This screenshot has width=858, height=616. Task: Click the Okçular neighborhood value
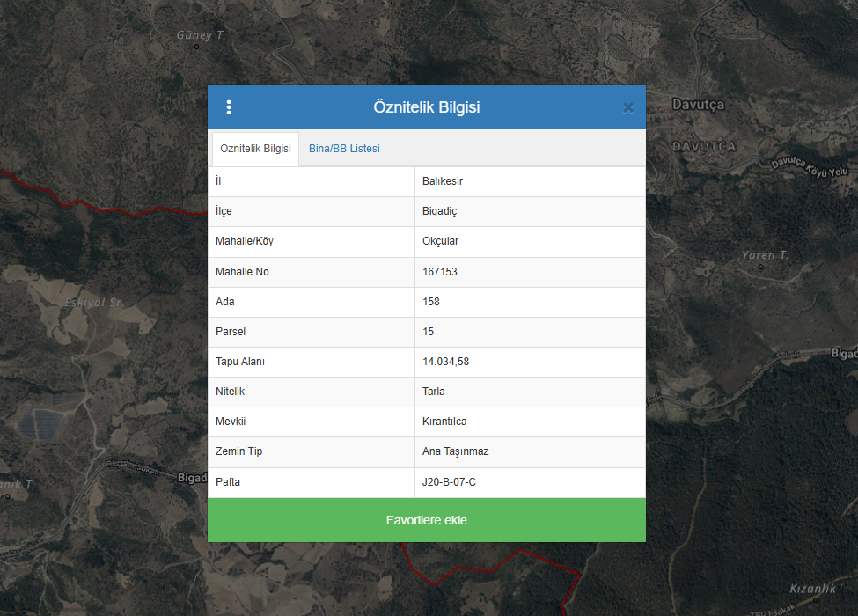(440, 241)
